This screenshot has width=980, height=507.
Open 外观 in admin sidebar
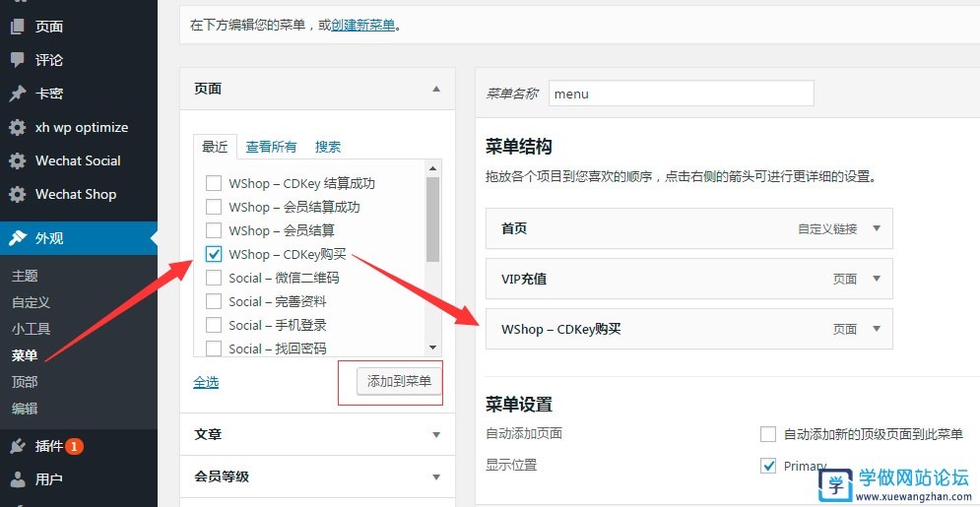[49, 238]
